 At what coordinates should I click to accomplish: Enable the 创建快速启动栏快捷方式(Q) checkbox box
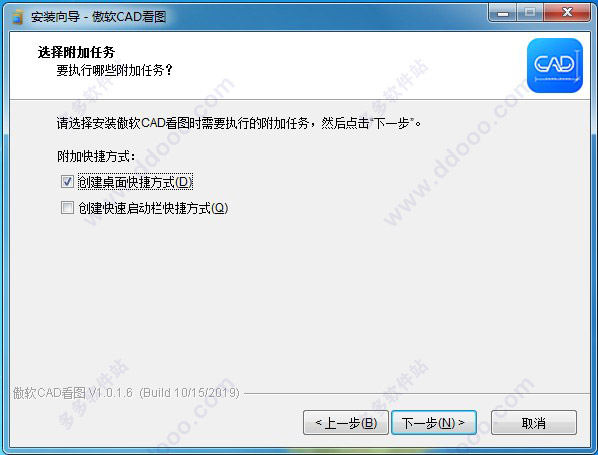(68, 208)
